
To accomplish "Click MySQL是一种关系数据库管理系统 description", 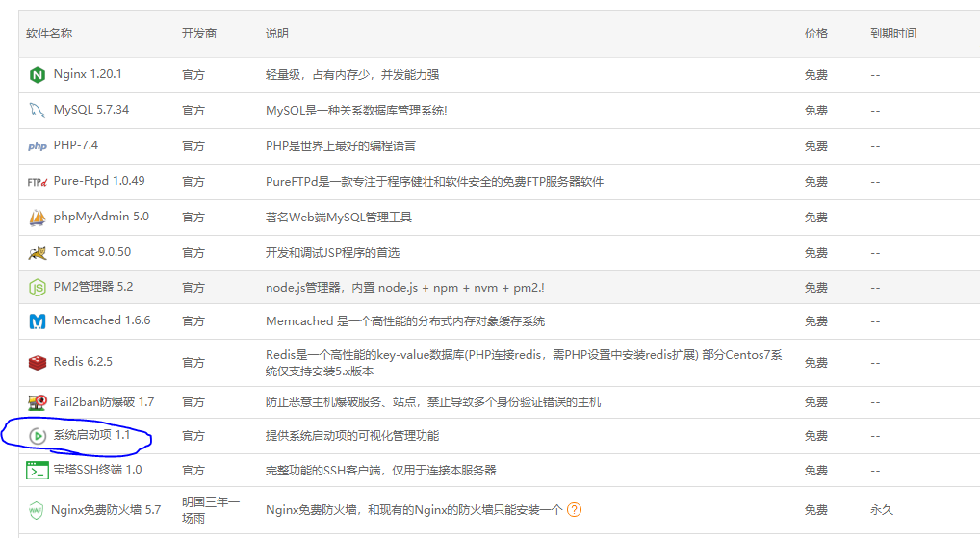I will coord(356,110).
